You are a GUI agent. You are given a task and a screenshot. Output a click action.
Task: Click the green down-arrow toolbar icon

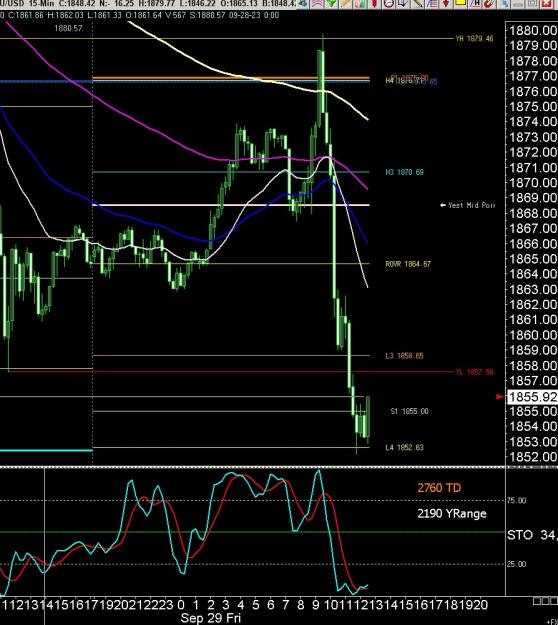(x=331, y=4)
